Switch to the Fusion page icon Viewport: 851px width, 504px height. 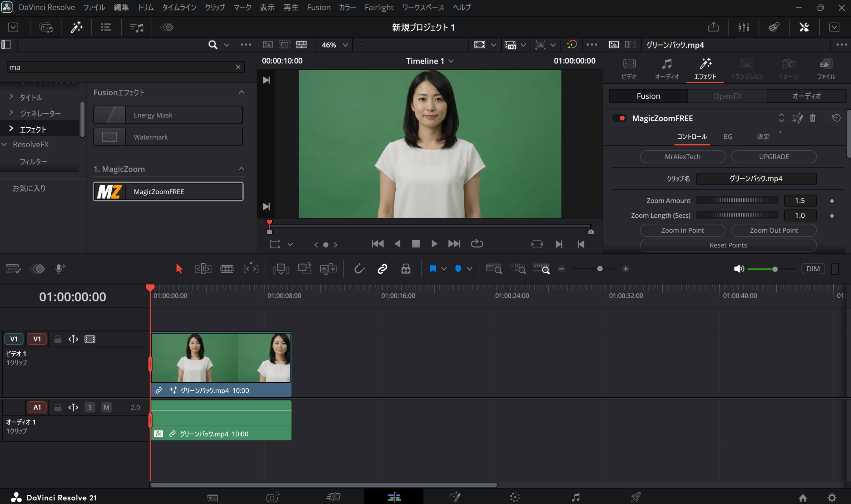(454, 498)
